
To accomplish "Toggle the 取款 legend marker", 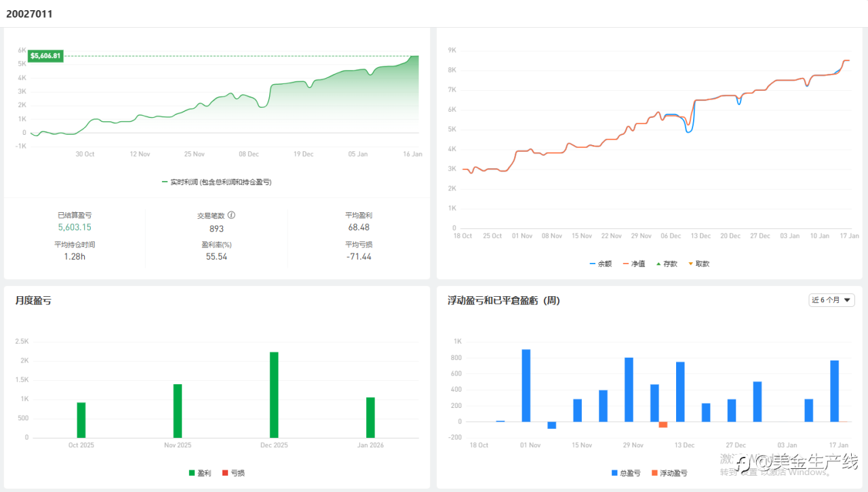I will (x=699, y=264).
